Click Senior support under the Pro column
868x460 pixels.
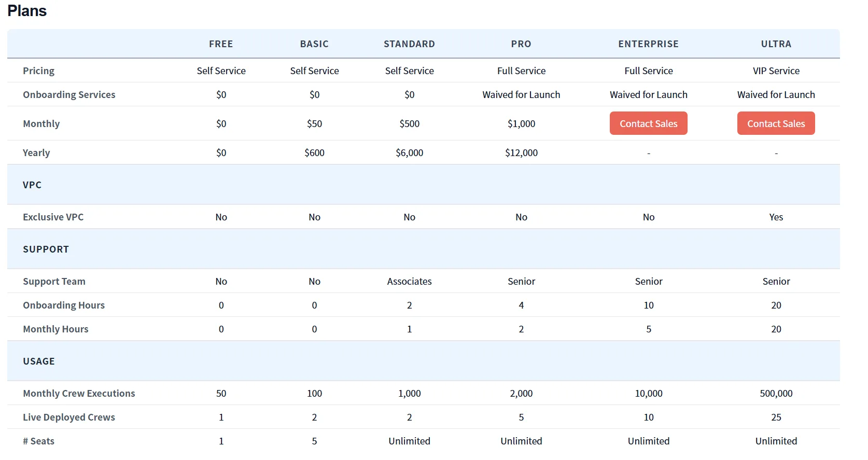[521, 282]
